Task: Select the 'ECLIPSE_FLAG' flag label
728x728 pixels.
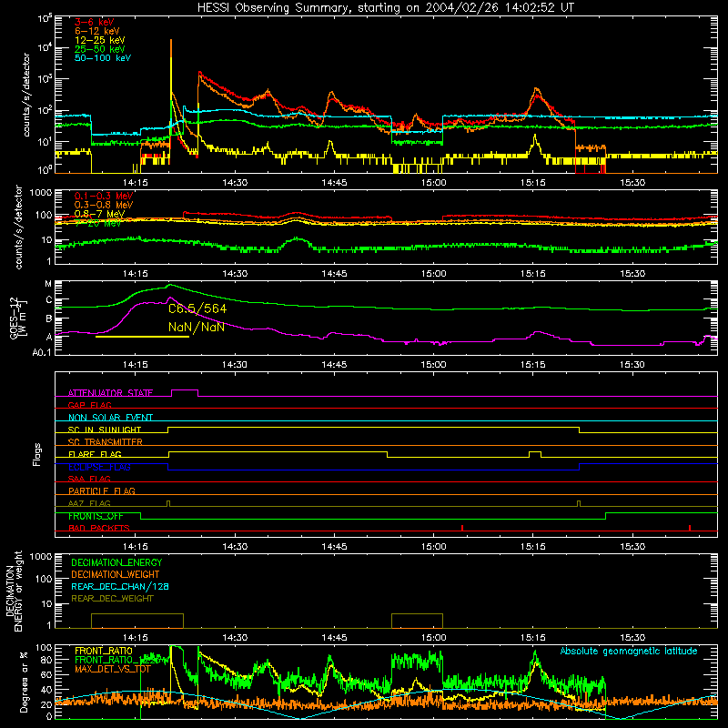Action: click(x=99, y=467)
